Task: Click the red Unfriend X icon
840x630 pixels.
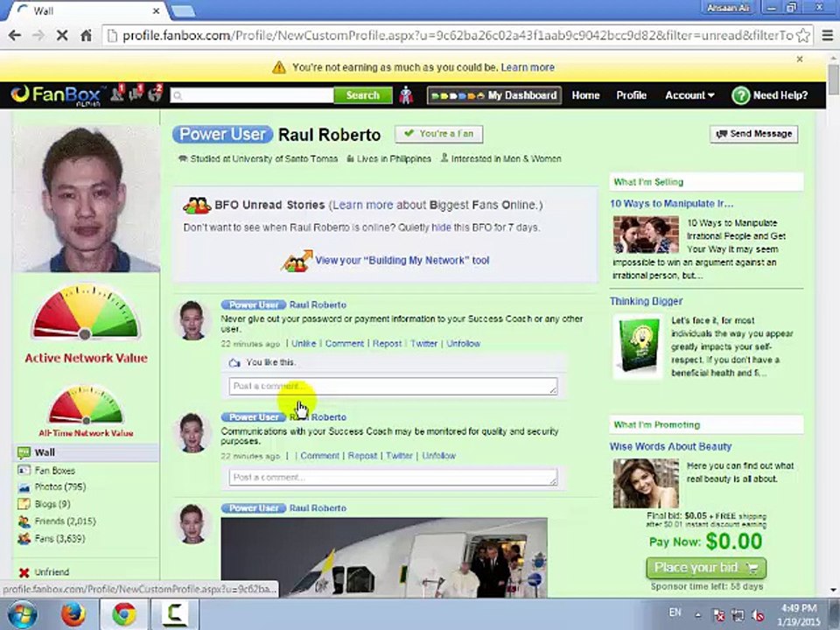Action: click(24, 572)
